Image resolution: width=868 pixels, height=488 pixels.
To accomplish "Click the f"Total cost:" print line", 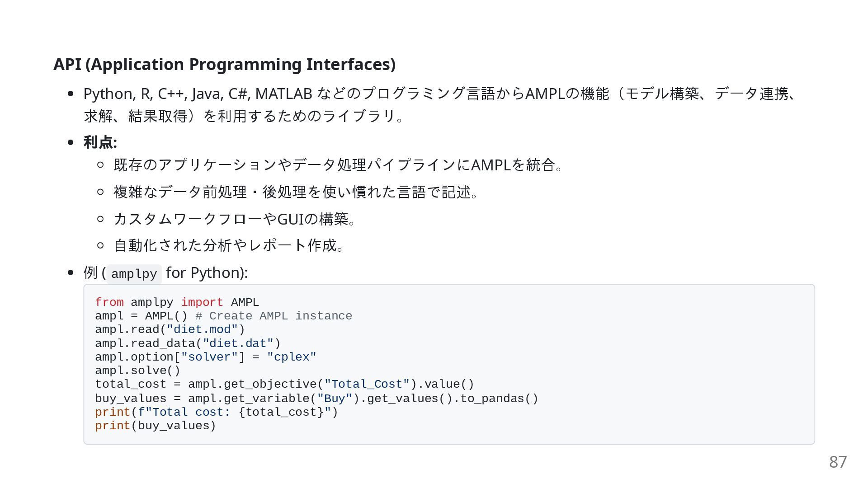I will 216,412.
